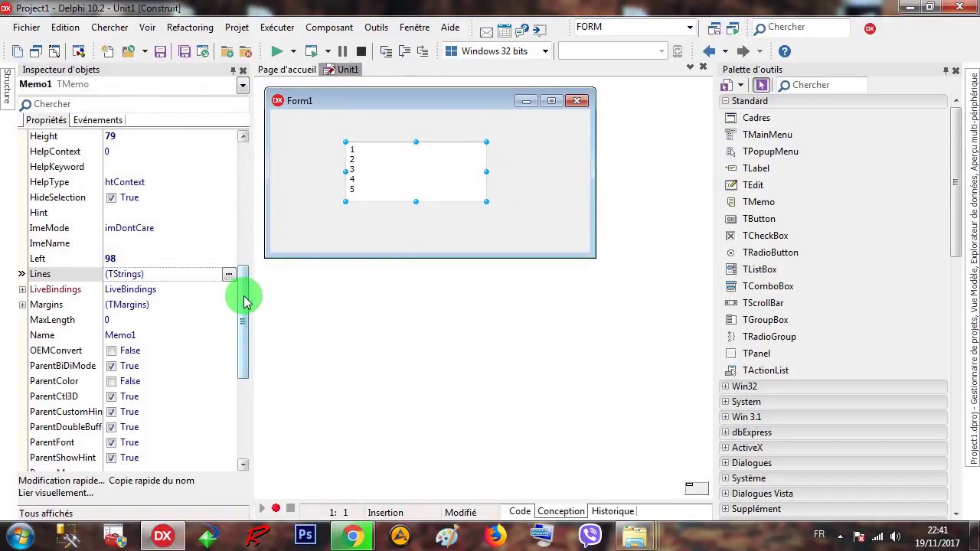Click the Run without debugging icon
The image size is (980, 551).
pos(311,51)
